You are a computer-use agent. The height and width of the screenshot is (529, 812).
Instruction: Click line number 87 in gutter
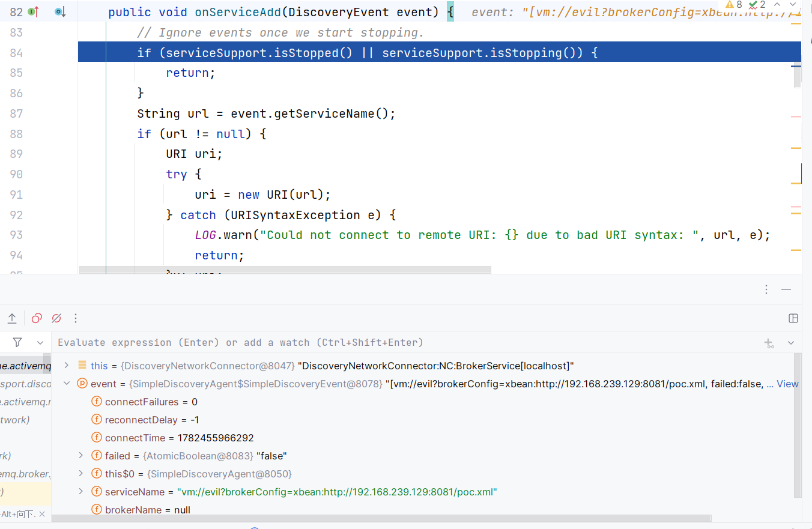click(x=16, y=113)
